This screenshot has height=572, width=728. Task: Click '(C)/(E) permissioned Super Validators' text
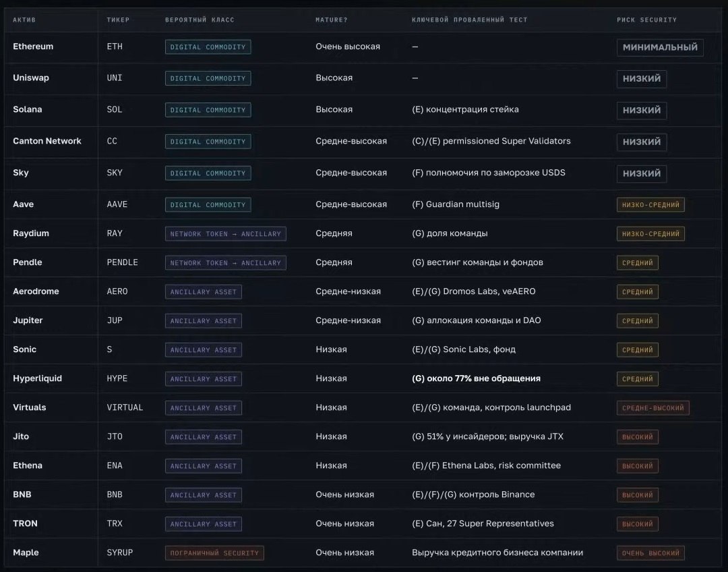pos(491,141)
